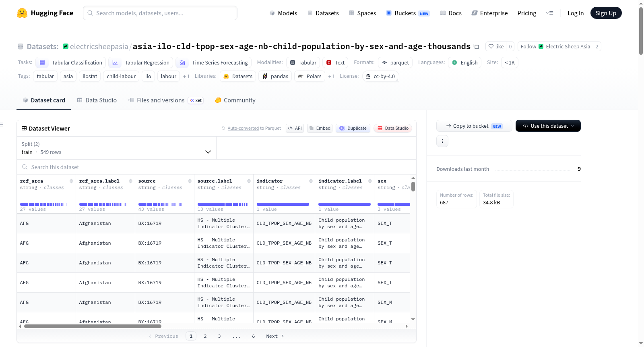
Task: Click the table horizontal scrollbar
Action: (93, 326)
